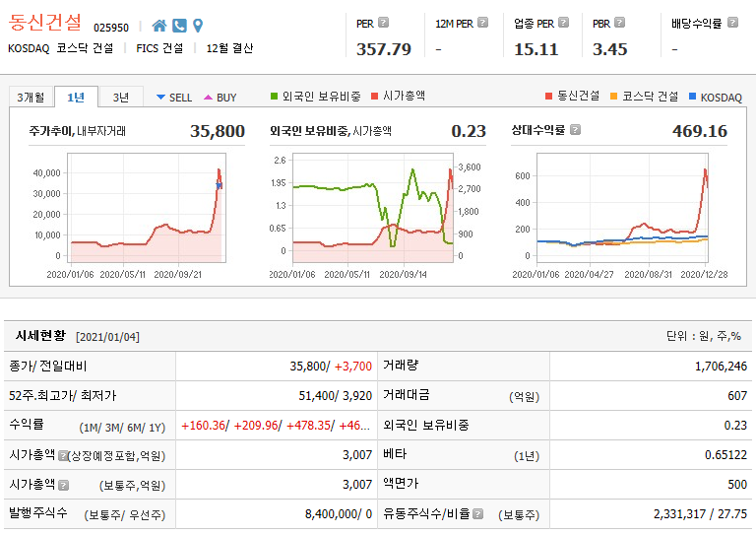756x535 pixels.
Task: Click blue KOSDAQ legend swatch
Action: click(692, 96)
